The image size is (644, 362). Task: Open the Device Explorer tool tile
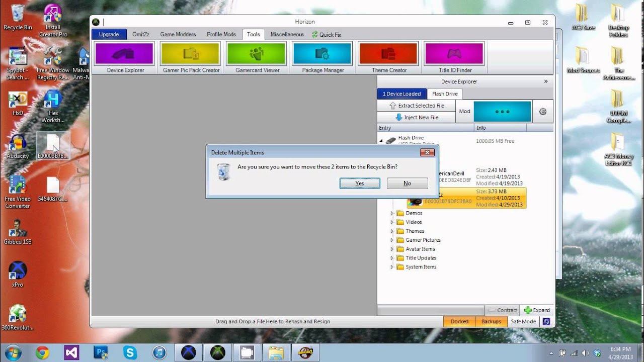click(x=125, y=58)
